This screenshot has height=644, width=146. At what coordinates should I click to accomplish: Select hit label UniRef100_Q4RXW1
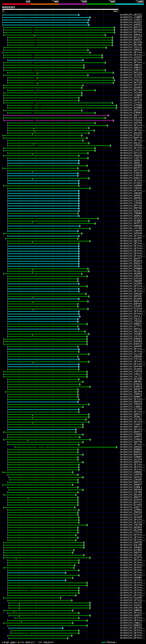point(131,193)
